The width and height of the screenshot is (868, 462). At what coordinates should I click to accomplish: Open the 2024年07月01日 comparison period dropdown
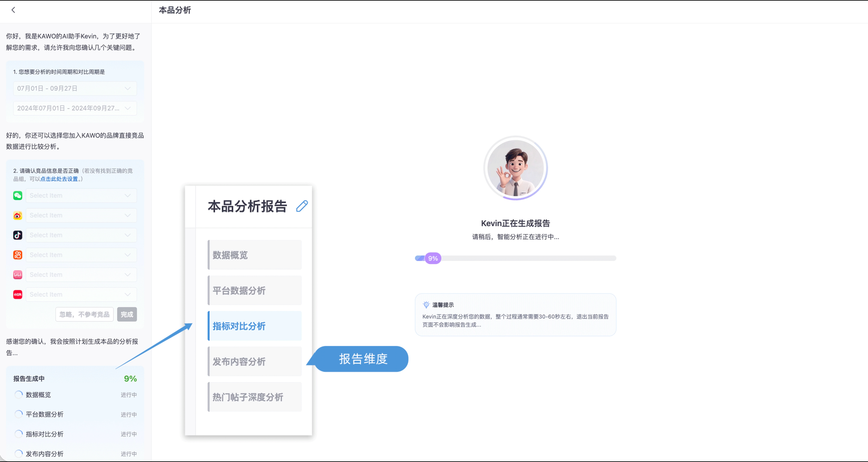click(x=75, y=108)
